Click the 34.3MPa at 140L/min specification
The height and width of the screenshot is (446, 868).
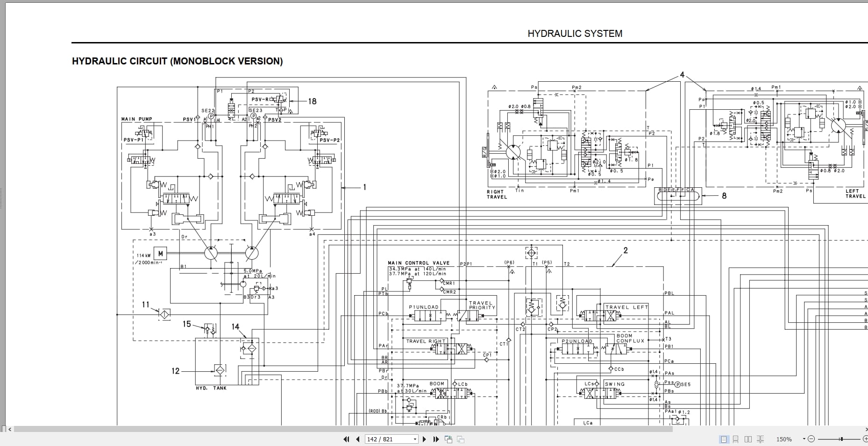pos(417,269)
